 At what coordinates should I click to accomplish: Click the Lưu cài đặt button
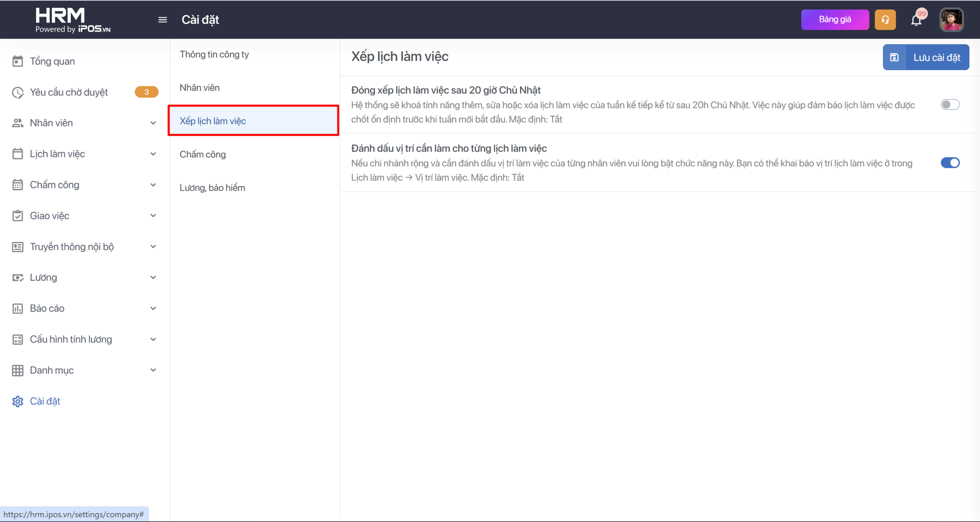tap(926, 57)
